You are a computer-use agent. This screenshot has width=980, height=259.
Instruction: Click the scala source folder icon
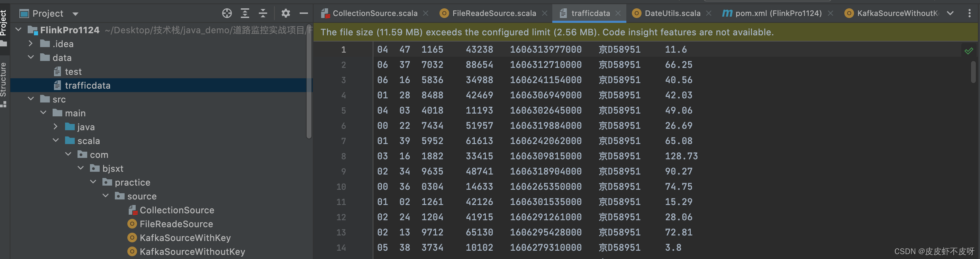click(70, 140)
